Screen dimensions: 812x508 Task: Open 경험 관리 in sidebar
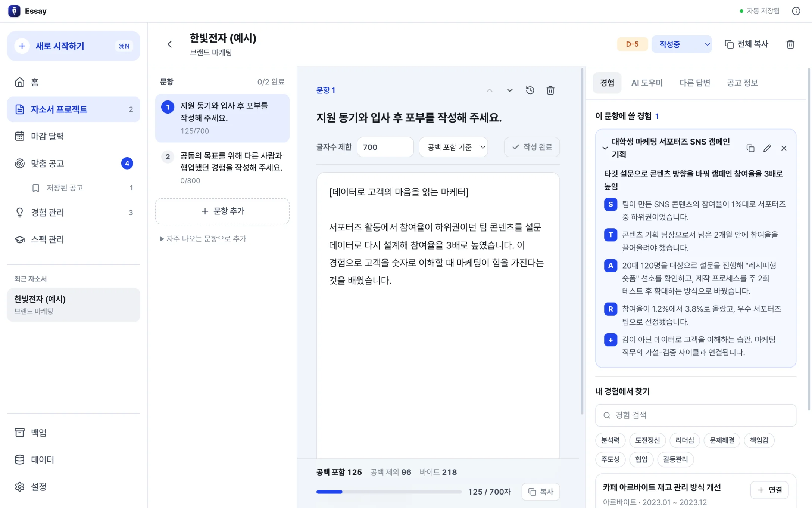pos(74,213)
